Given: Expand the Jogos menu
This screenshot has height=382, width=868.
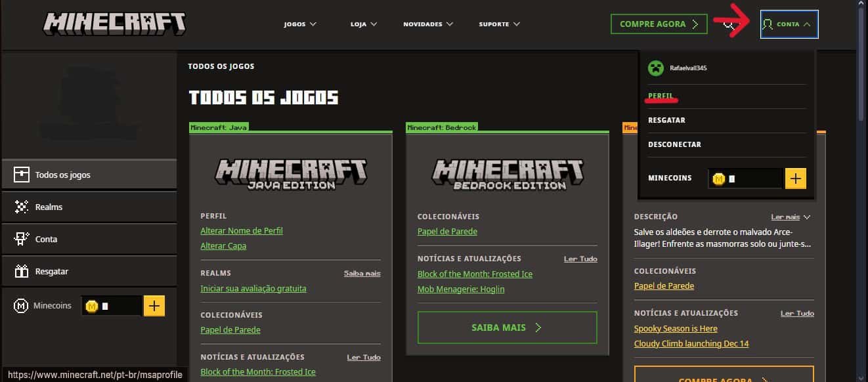Looking at the screenshot, I should tap(301, 24).
